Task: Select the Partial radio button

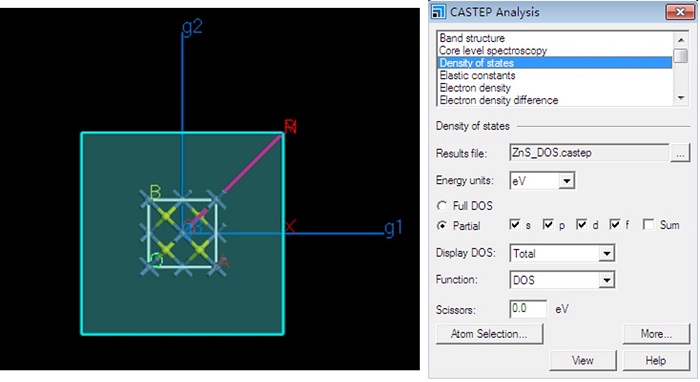Action: pos(442,226)
